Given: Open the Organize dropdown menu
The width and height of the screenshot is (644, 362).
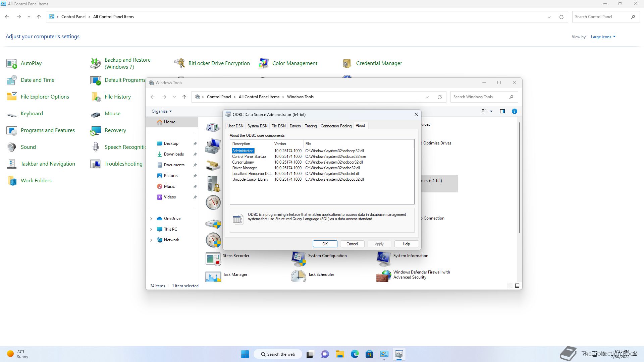Looking at the screenshot, I should [162, 111].
